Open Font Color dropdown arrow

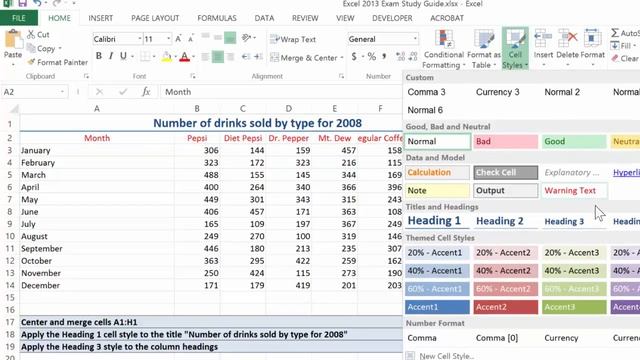click(193, 56)
